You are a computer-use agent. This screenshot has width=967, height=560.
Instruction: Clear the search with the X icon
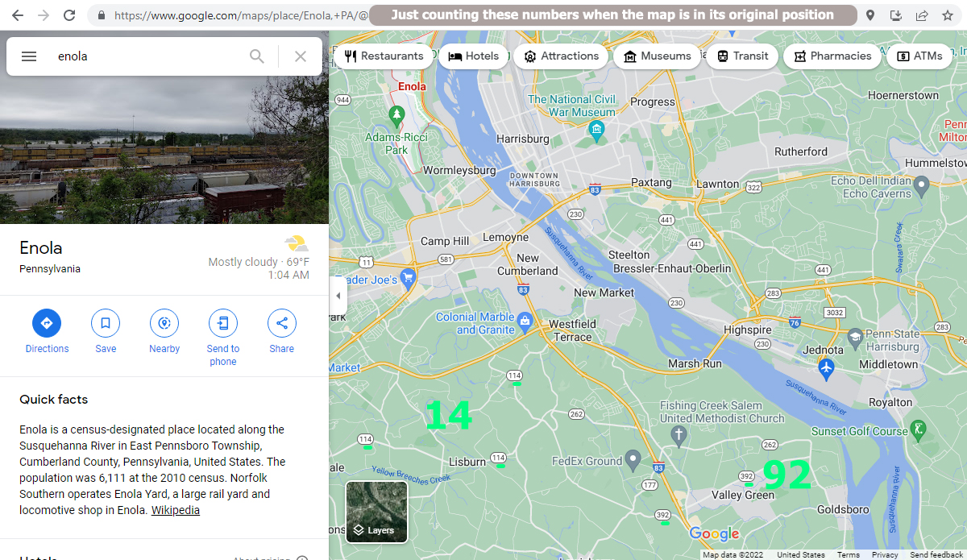coord(301,56)
